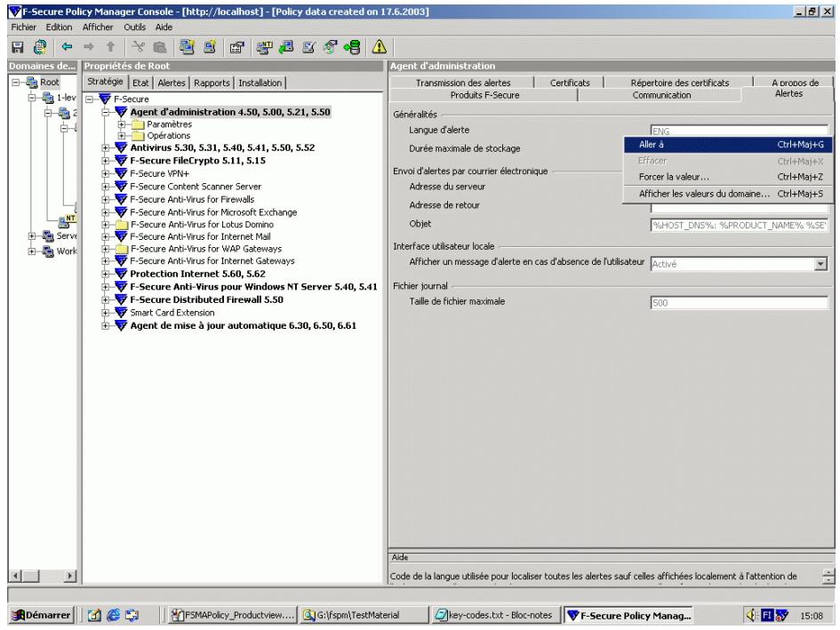Click the cut scissors toolbar icon

pyautogui.click(x=138, y=46)
